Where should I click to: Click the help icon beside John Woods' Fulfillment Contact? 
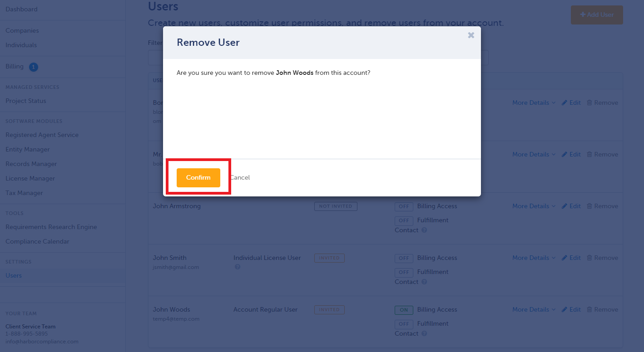coord(424,333)
